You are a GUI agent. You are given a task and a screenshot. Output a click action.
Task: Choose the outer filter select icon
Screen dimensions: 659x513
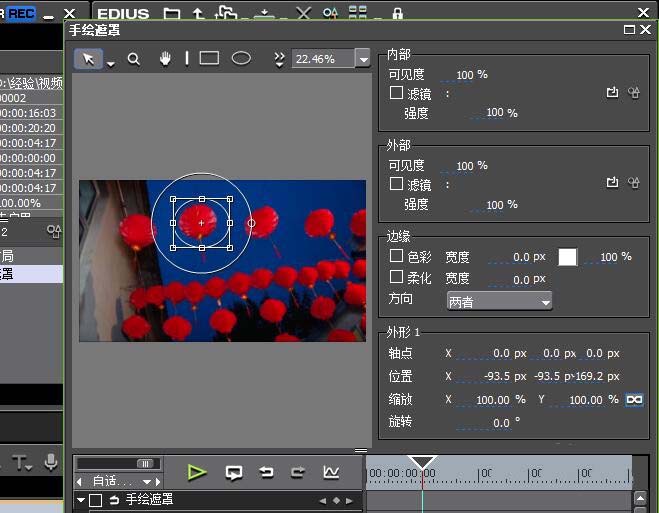click(x=612, y=182)
